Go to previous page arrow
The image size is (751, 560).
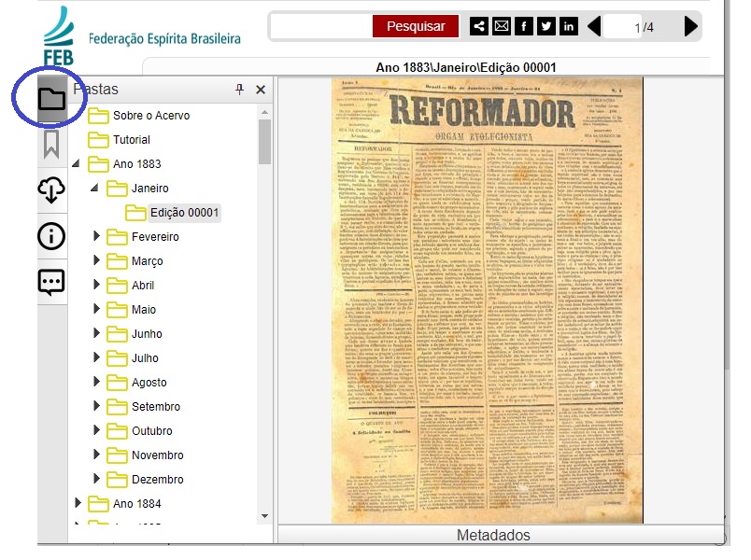(594, 26)
